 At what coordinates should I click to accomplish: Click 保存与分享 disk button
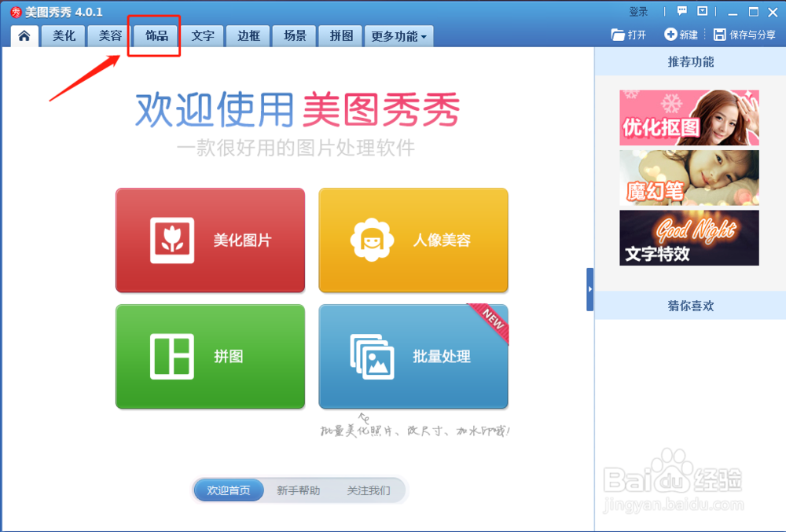pos(744,35)
